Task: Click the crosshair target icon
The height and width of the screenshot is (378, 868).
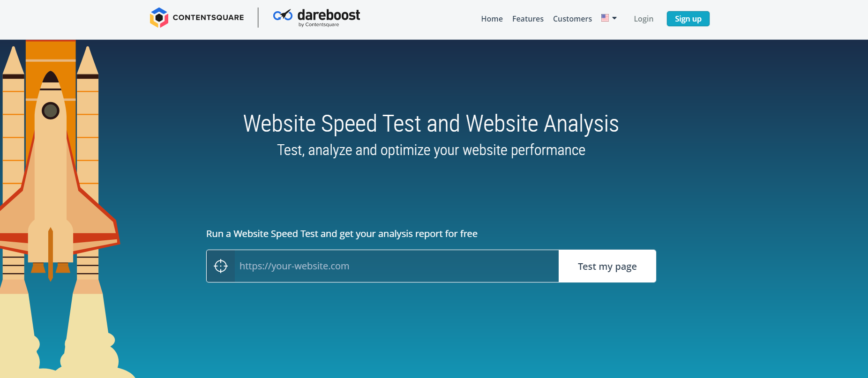Action: (221, 266)
